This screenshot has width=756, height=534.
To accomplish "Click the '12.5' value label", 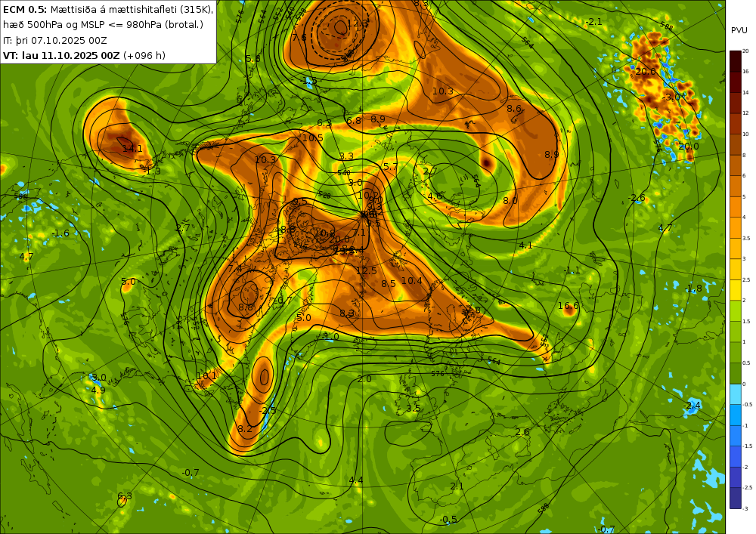I will [x=367, y=271].
